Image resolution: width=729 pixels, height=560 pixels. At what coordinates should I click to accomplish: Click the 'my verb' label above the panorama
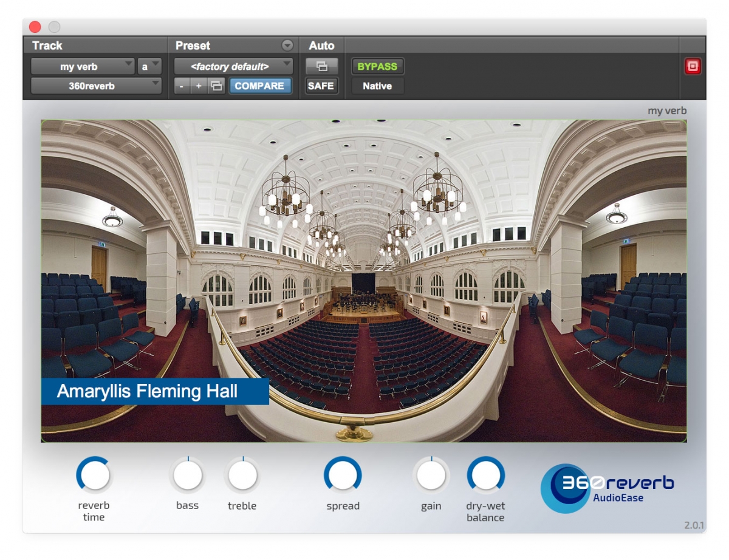[x=667, y=111]
